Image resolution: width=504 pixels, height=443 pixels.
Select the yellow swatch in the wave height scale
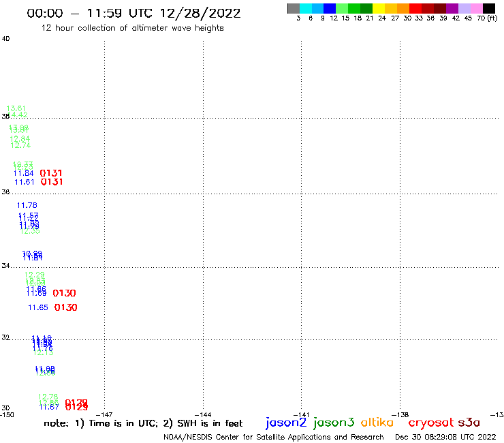[379, 8]
